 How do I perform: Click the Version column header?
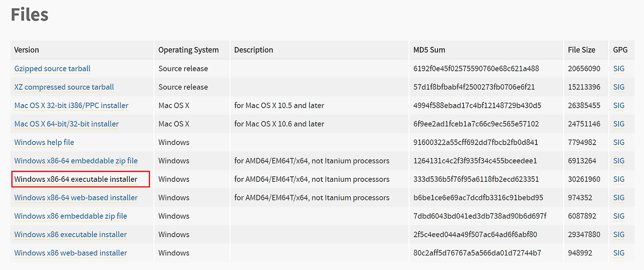27,50
